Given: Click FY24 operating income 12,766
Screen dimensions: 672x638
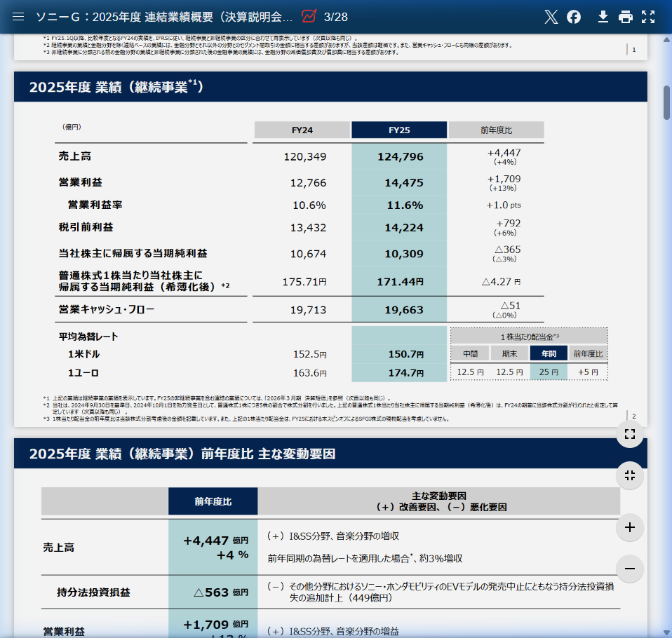Looking at the screenshot, I should click(308, 183).
